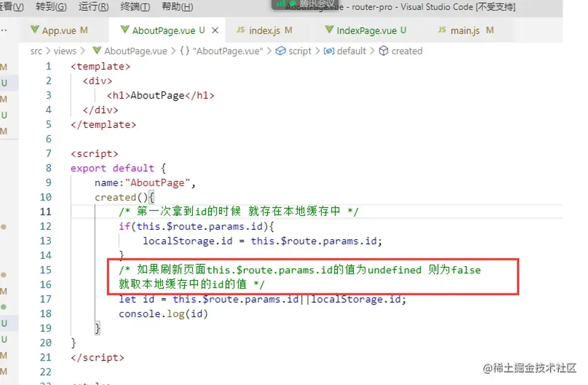Click the script breadcrumb
588x385 pixels.
pyautogui.click(x=300, y=51)
